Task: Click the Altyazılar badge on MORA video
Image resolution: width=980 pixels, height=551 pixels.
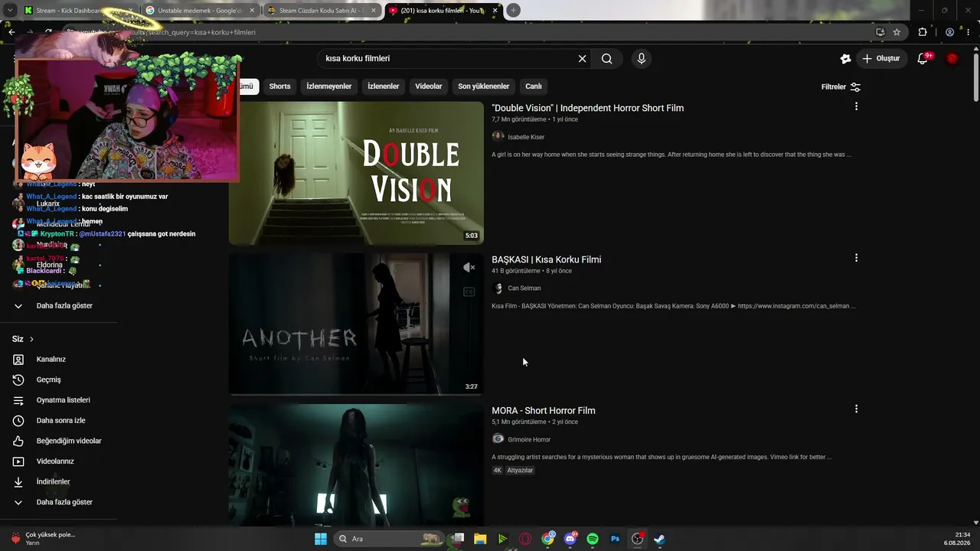Action: pos(520,471)
